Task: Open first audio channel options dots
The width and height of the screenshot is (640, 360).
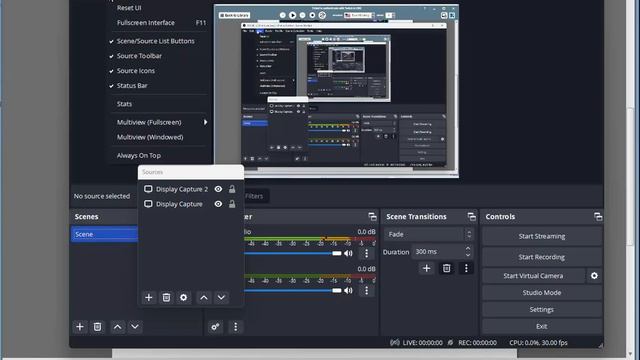Action: pos(367,253)
